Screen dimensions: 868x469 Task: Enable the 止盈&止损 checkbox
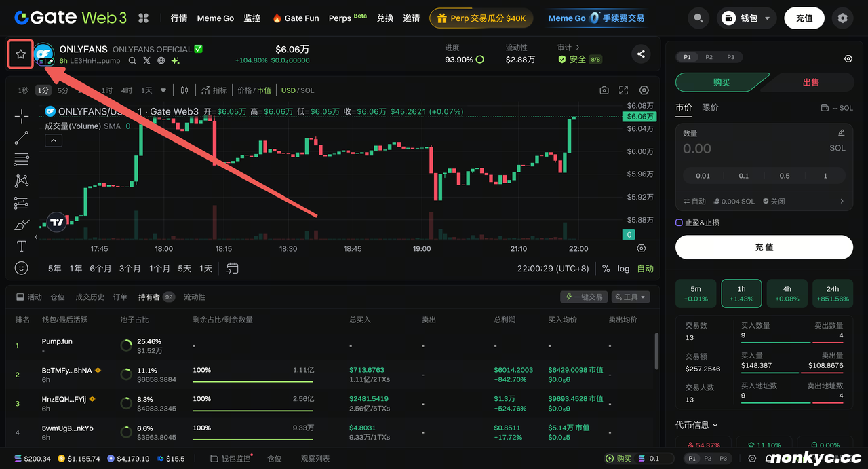pyautogui.click(x=679, y=223)
